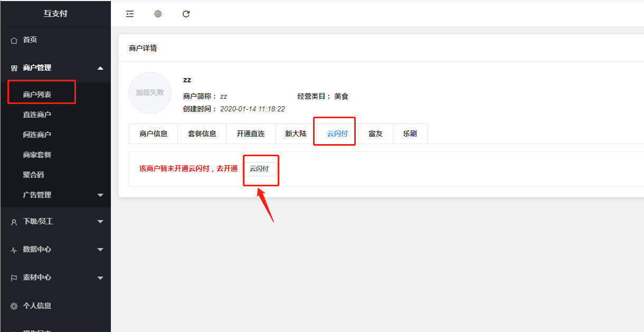Switch to the 乐刷 tab

(410, 134)
